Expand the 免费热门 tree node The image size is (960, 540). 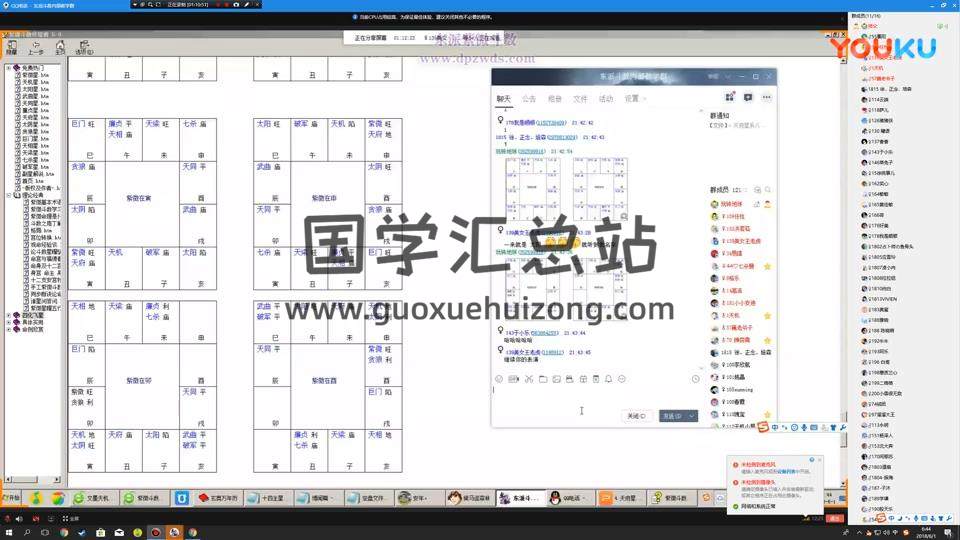pyautogui.click(x=8, y=68)
